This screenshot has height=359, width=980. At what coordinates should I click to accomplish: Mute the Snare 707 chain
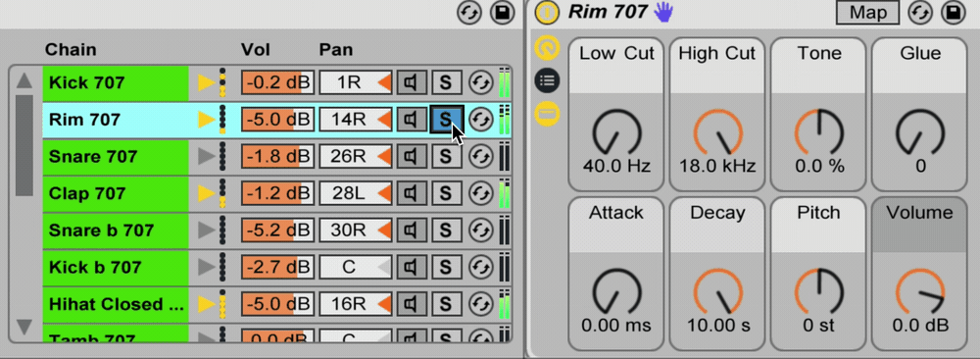(x=412, y=156)
